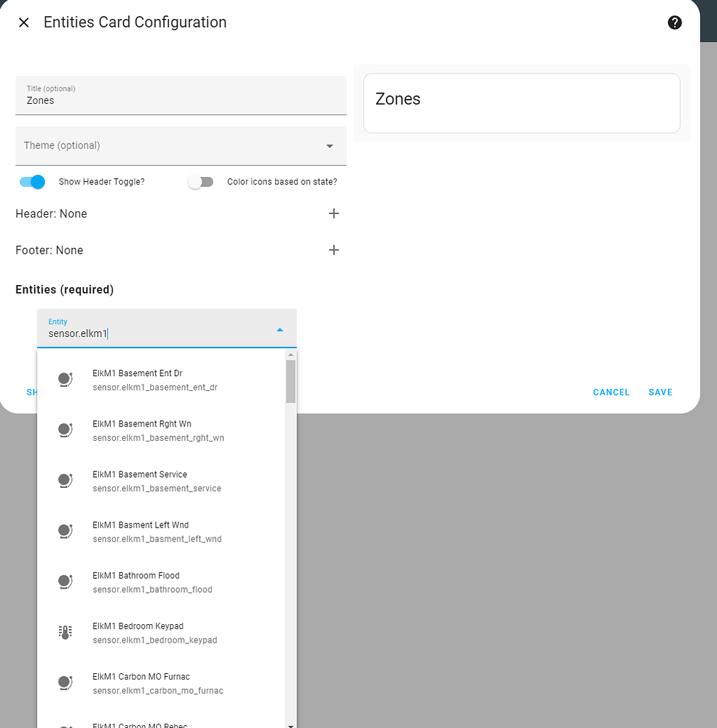The width and height of the screenshot is (717, 728).
Task: Open the Theme dropdown
Action: [x=180, y=146]
